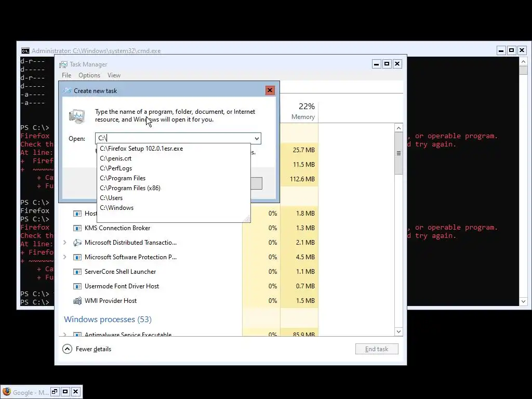
Task: Click the Firefox icon on minimized Google window
Action: tap(6, 392)
